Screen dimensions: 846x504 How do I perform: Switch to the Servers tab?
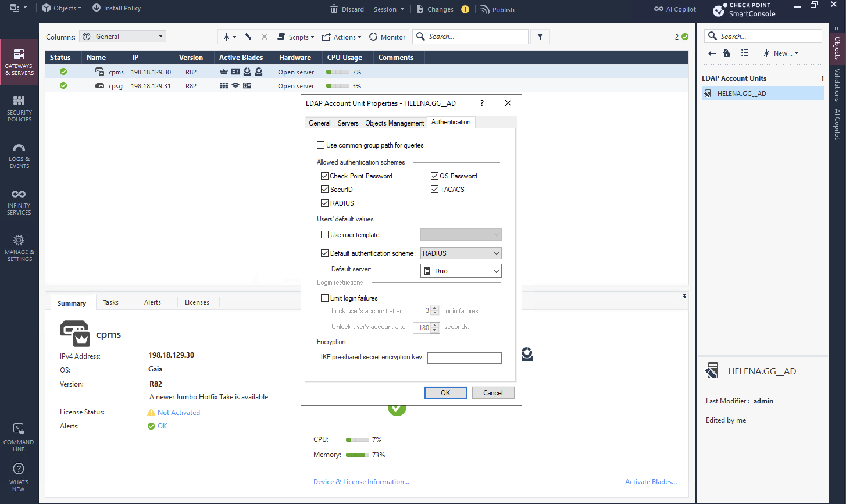tap(347, 123)
